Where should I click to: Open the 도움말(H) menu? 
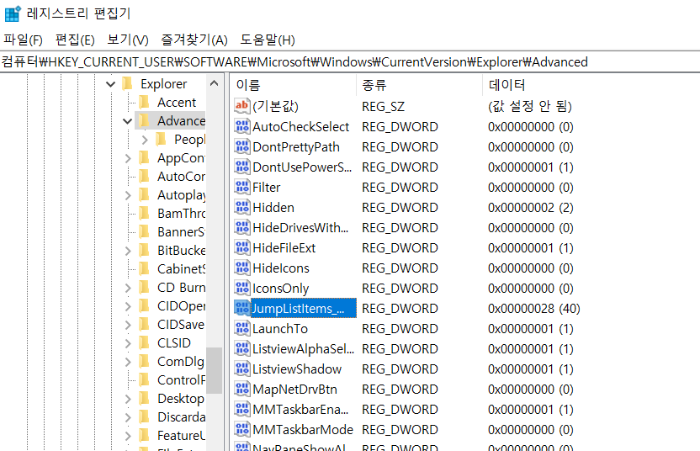pyautogui.click(x=267, y=40)
